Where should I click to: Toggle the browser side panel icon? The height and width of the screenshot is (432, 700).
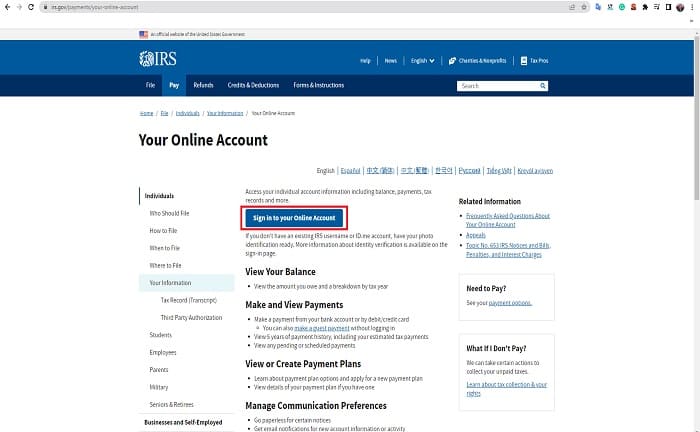click(x=668, y=7)
